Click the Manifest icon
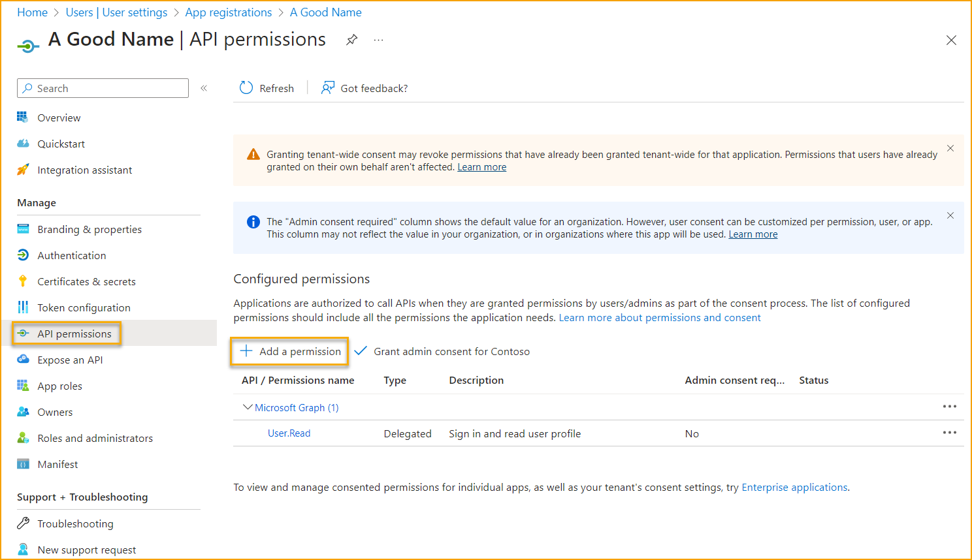972x560 pixels. 23,464
